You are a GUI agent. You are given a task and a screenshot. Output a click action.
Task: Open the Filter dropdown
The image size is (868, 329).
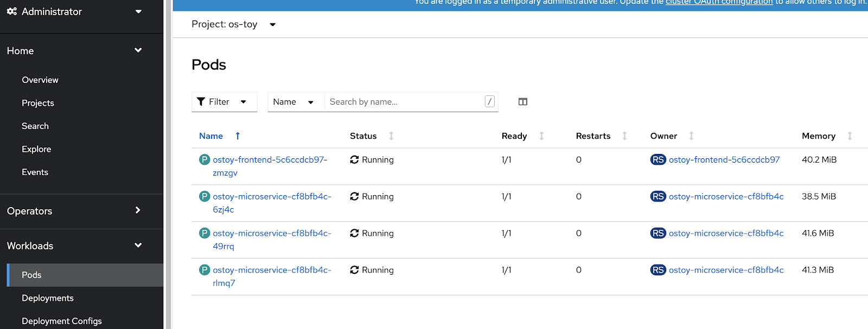click(224, 102)
